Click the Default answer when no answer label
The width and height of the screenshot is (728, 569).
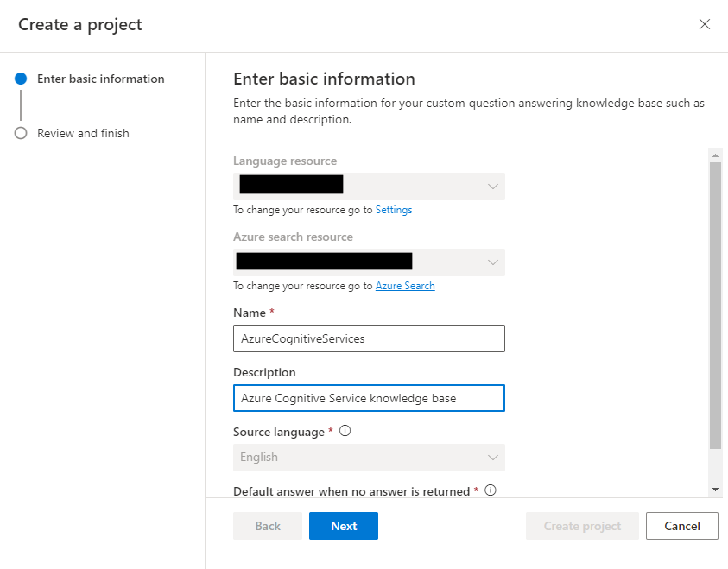click(351, 491)
